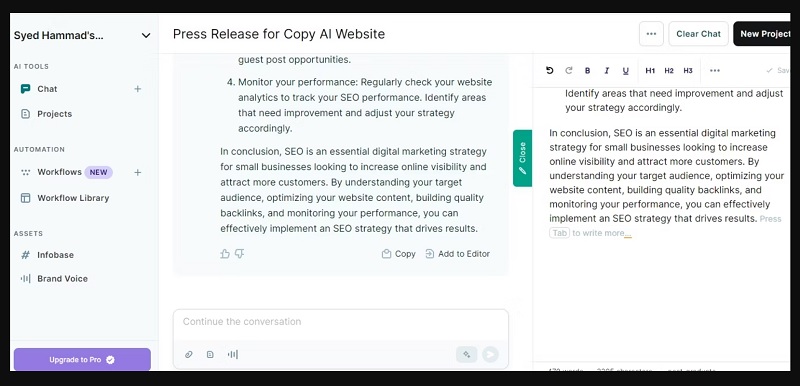
Task: Attach a link using the paperclip icon
Action: [x=189, y=354]
